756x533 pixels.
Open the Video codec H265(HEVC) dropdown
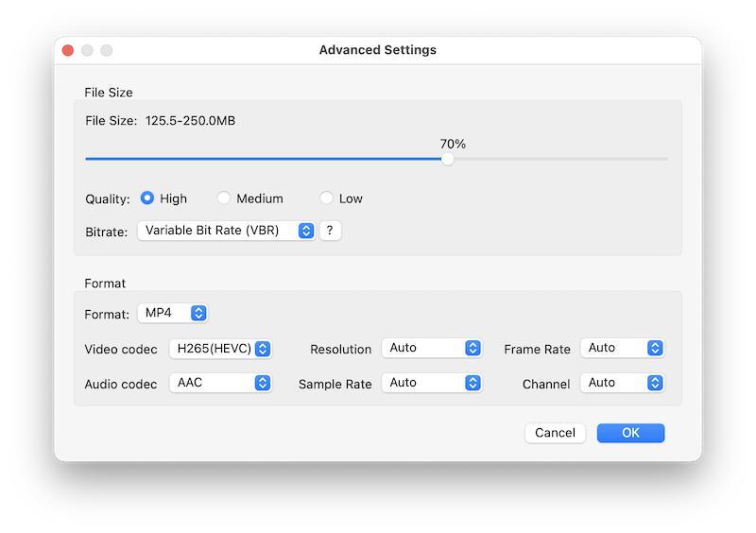[x=220, y=349]
